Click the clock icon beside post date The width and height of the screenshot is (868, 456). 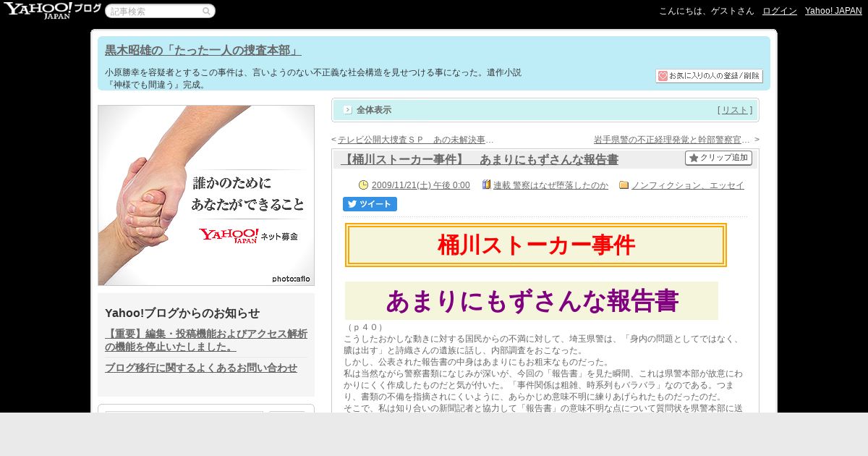point(363,185)
